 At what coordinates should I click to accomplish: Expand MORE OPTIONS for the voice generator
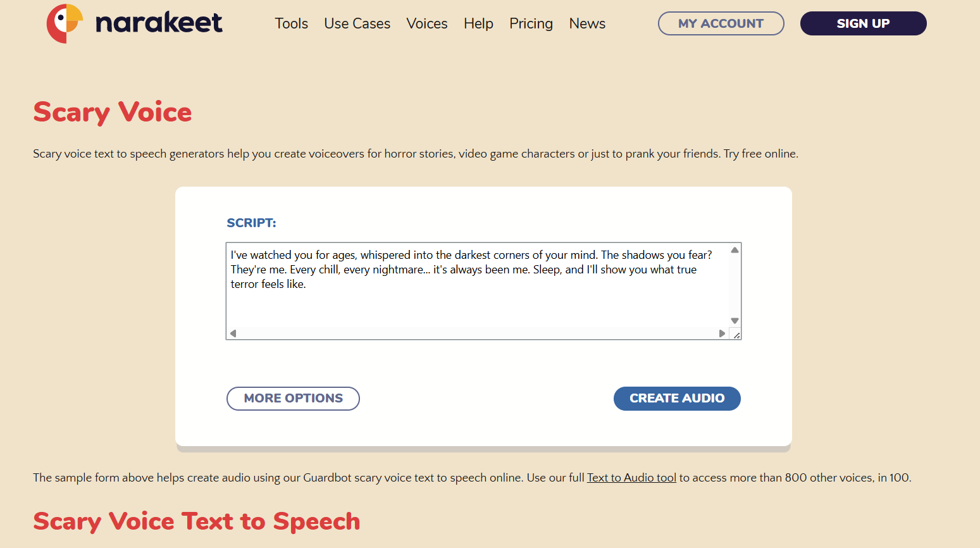tap(293, 398)
